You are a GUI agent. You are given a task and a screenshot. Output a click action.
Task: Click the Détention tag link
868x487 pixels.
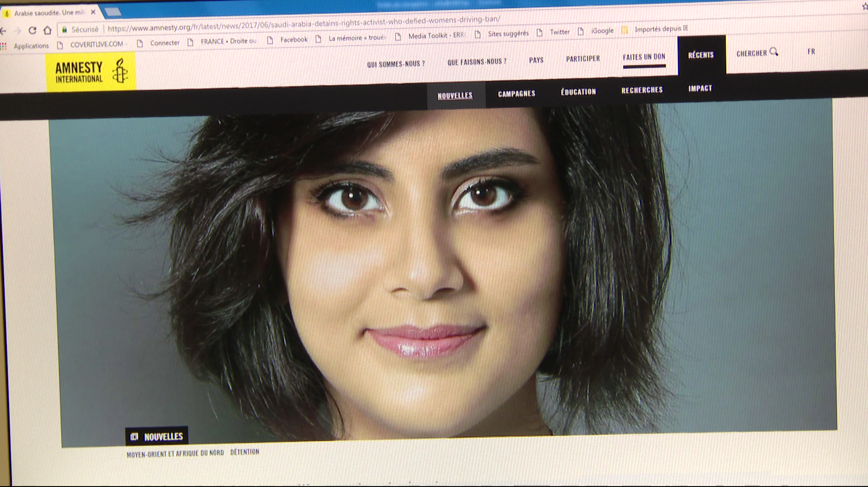click(245, 452)
